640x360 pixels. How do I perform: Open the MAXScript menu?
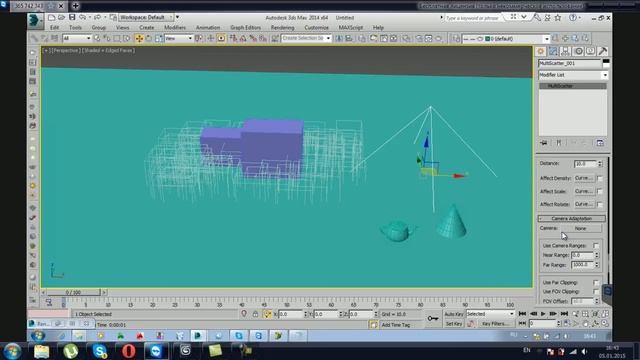pyautogui.click(x=351, y=27)
